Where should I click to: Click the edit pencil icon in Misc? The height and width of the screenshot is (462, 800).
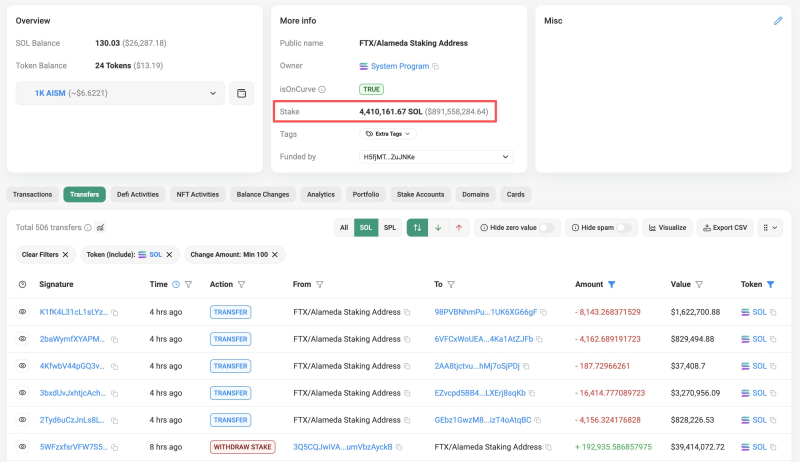[x=778, y=20]
